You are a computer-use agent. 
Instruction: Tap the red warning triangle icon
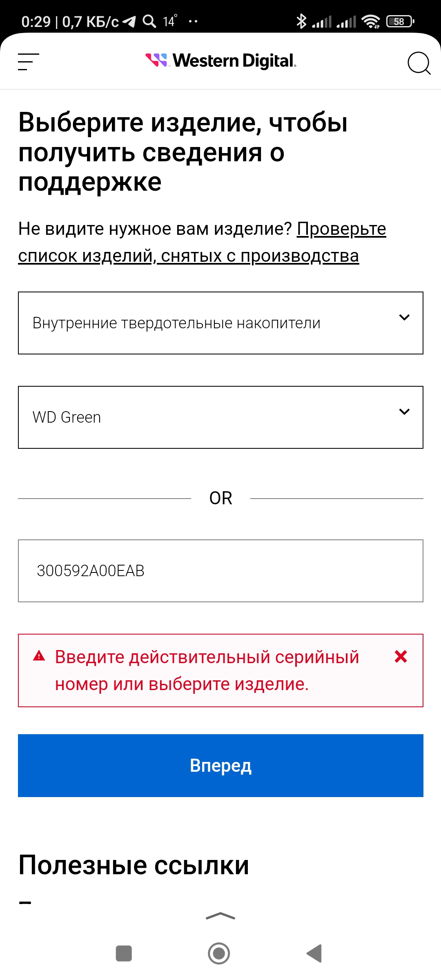[x=39, y=656]
